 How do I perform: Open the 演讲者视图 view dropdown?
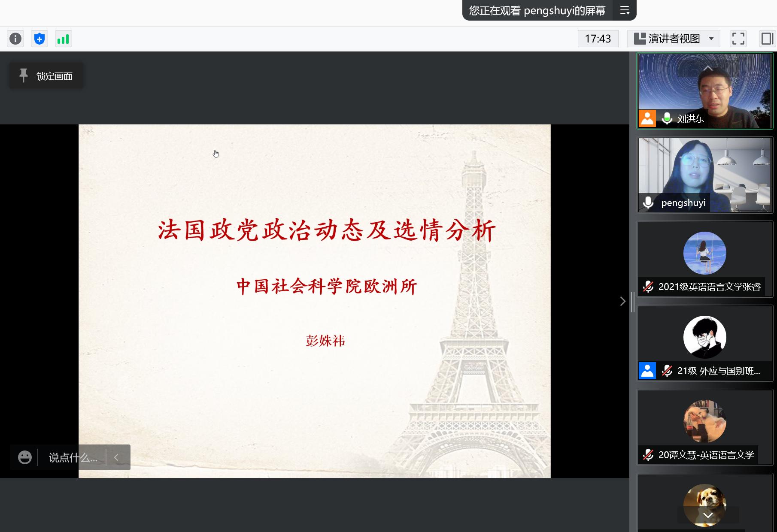click(x=674, y=39)
